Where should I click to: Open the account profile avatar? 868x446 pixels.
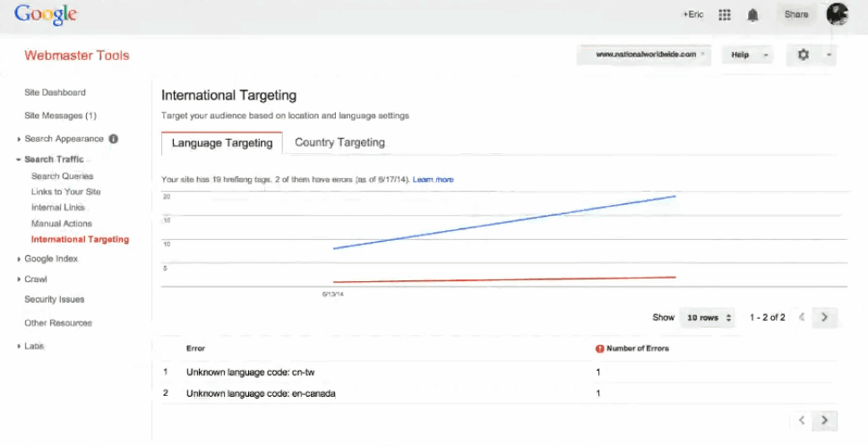tap(837, 14)
